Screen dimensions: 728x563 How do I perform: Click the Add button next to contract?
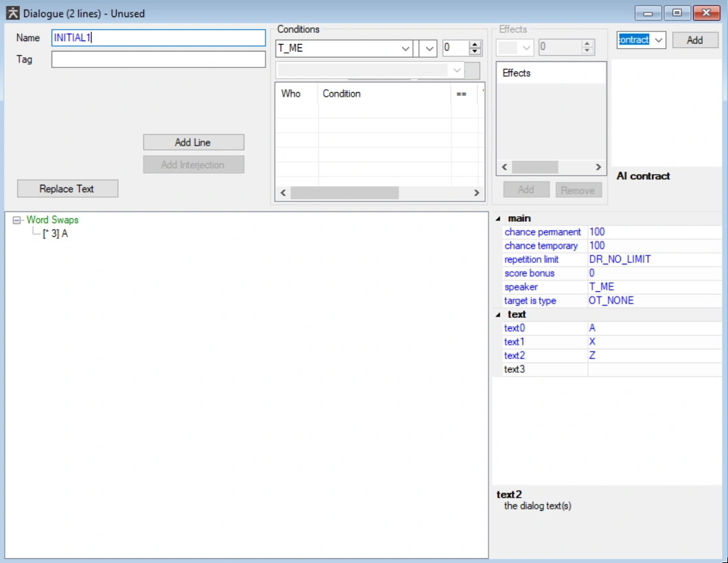(695, 41)
